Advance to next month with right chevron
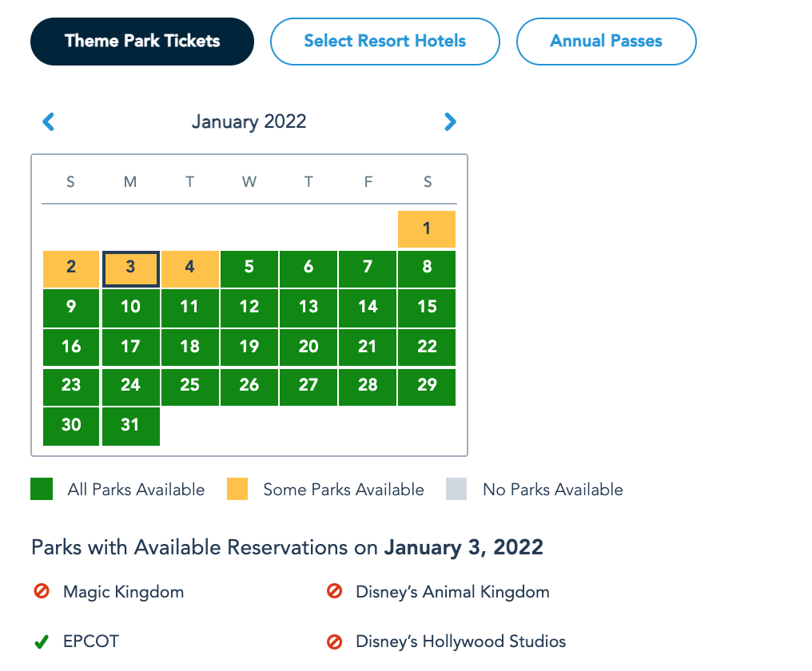The height and width of the screenshot is (671, 812). (x=450, y=121)
